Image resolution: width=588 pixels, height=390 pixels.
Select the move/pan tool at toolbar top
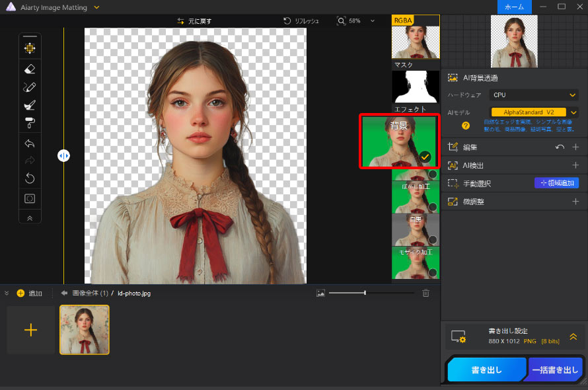[x=30, y=48]
